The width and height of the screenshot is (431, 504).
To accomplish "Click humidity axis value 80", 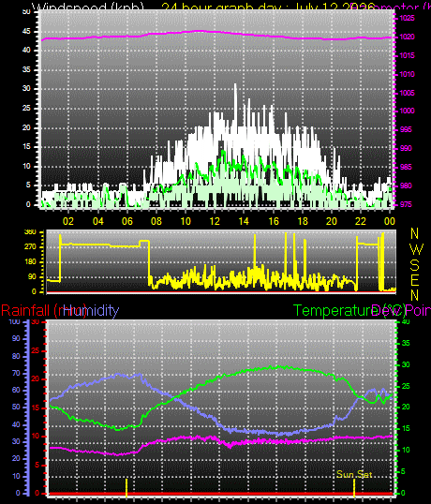I will [x=16, y=356].
